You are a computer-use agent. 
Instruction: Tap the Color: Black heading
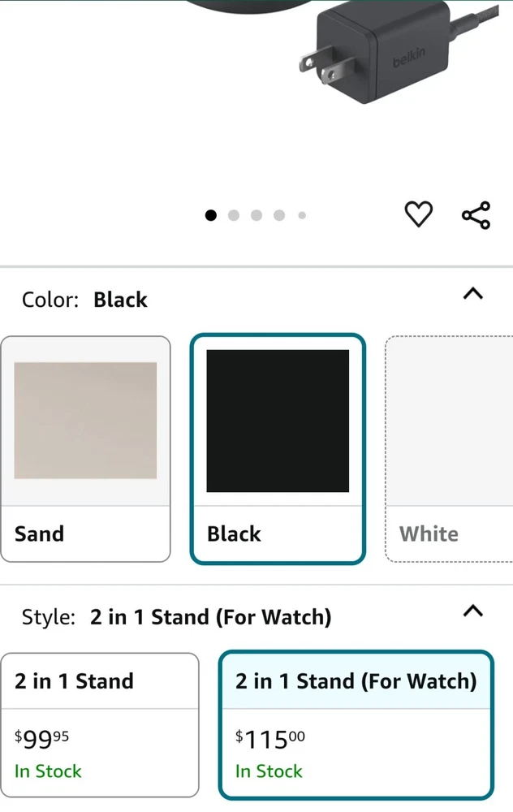click(x=85, y=300)
